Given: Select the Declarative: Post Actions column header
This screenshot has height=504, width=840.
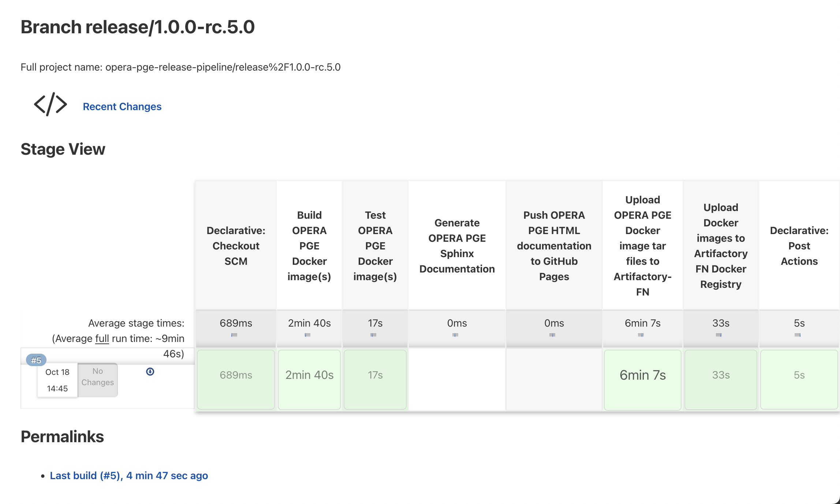Looking at the screenshot, I should (799, 245).
